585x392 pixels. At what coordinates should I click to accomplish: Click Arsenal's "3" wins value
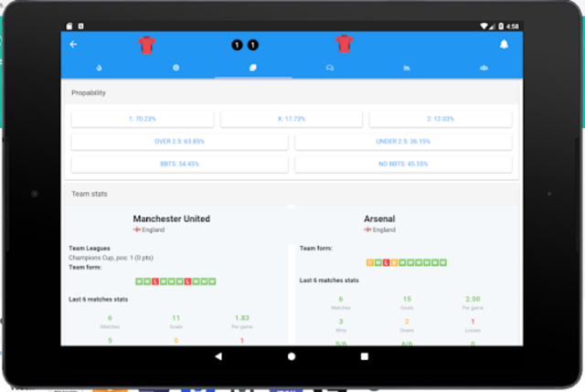coord(341,322)
